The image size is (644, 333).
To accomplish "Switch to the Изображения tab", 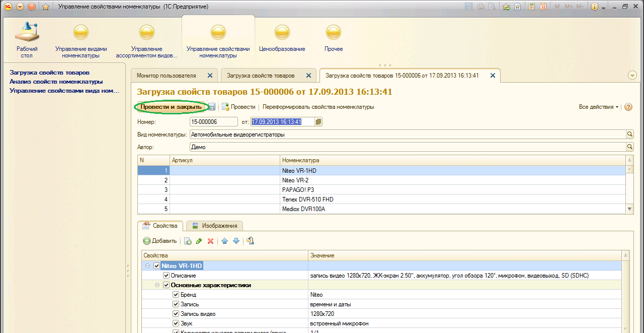I will pos(215,226).
